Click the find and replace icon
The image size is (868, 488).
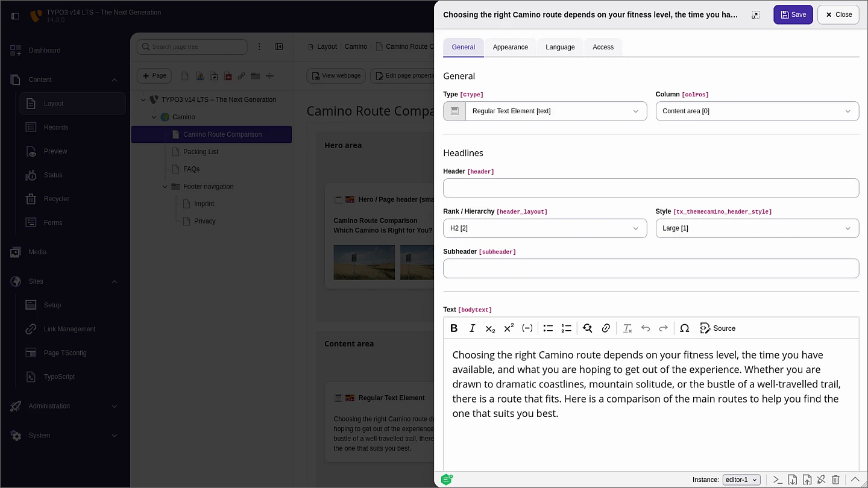coord(587,328)
